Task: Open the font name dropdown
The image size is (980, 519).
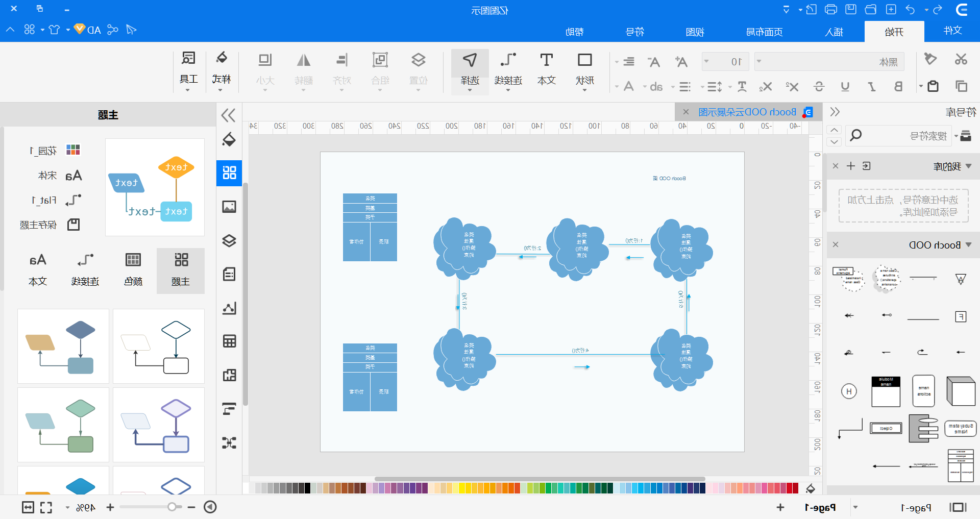Action: 759,62
